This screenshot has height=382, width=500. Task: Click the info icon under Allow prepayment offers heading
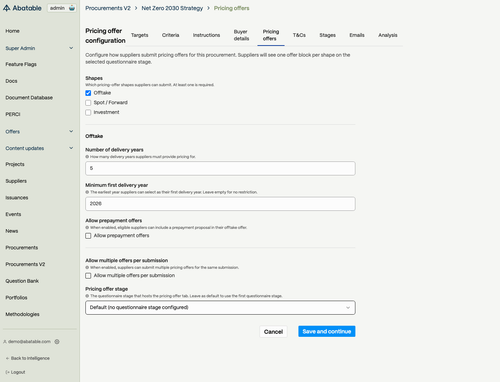[x=87, y=227]
